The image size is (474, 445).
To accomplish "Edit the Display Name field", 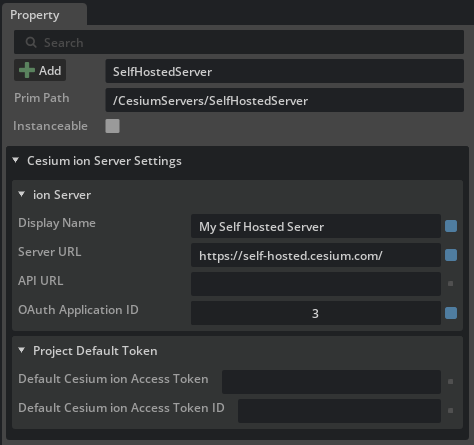I will tap(316, 226).
